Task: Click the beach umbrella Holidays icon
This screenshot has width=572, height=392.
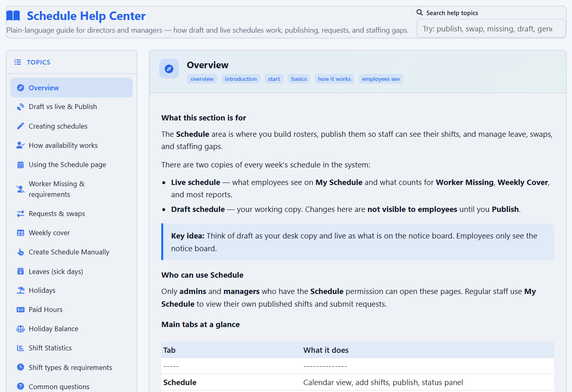Action: pyautogui.click(x=20, y=290)
